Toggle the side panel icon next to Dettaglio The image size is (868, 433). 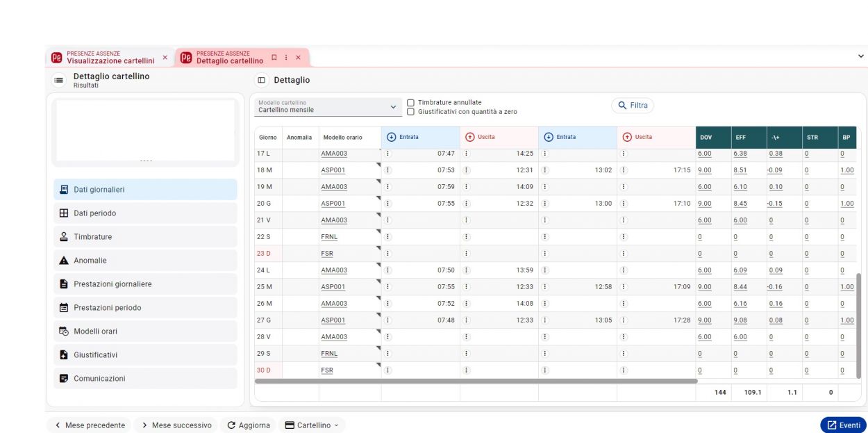[x=262, y=80]
